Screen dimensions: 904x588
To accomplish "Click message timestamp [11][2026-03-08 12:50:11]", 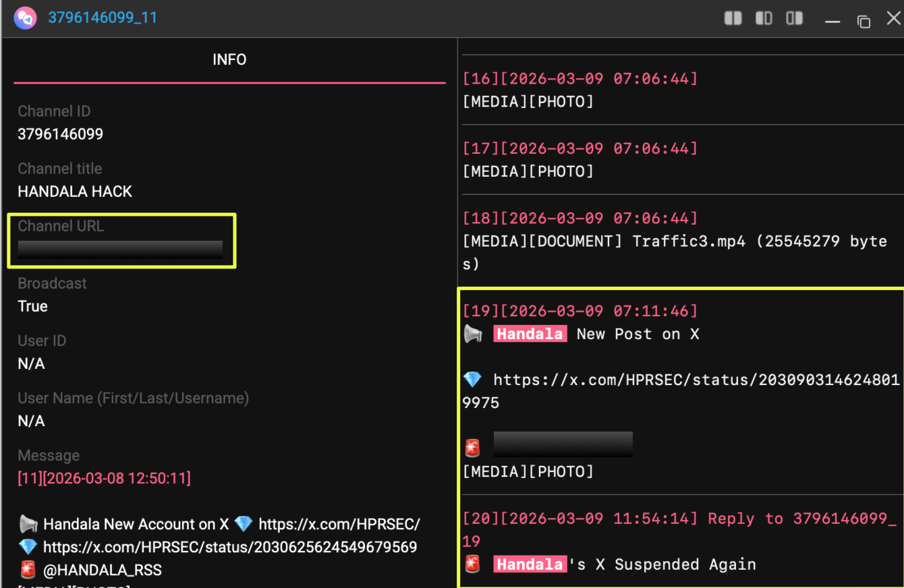I will click(x=104, y=478).
